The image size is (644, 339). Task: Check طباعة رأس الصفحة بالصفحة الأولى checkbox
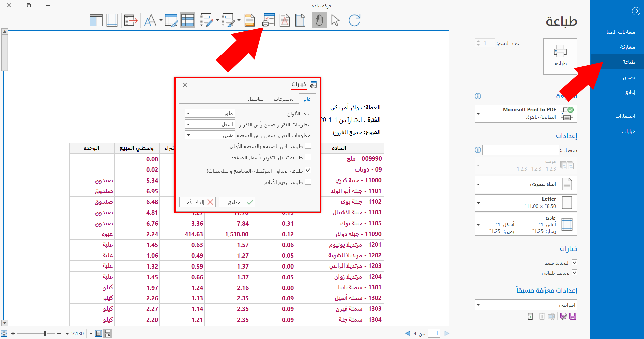click(308, 146)
